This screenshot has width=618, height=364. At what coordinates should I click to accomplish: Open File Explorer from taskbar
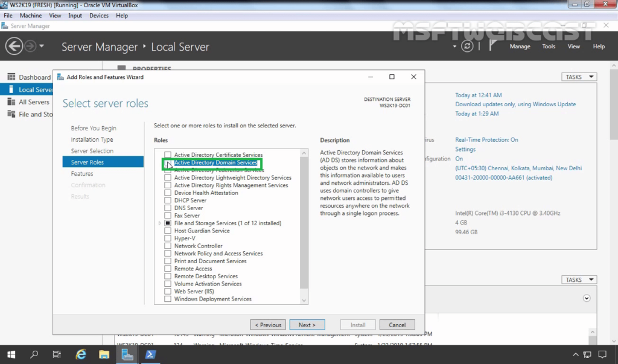[x=104, y=354]
